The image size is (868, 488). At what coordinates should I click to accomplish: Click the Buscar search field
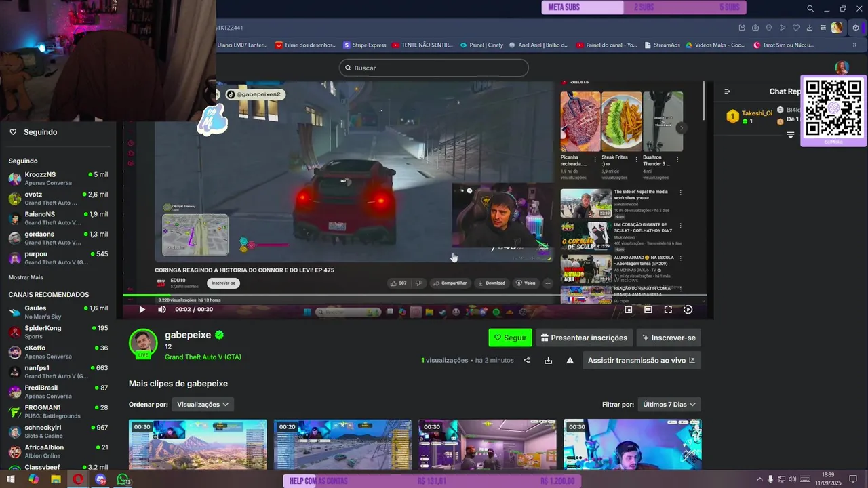pyautogui.click(x=434, y=68)
